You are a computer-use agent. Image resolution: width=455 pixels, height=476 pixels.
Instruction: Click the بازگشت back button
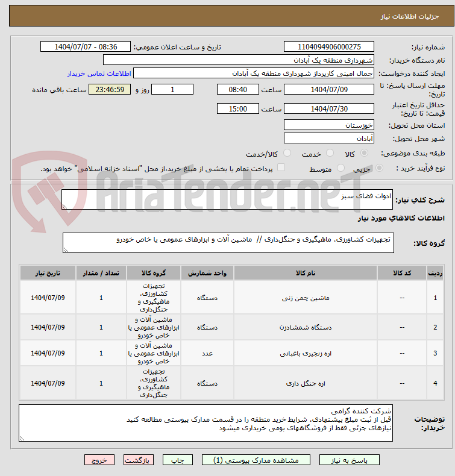[x=139, y=460]
